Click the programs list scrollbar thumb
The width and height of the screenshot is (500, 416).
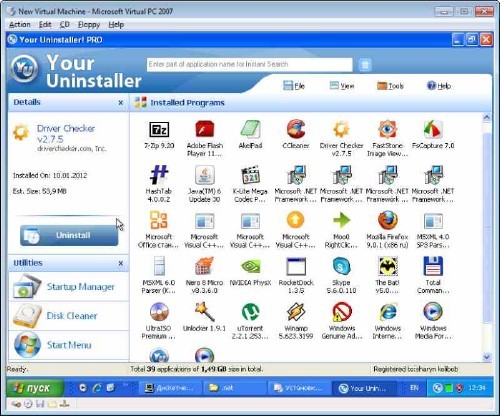click(x=487, y=227)
